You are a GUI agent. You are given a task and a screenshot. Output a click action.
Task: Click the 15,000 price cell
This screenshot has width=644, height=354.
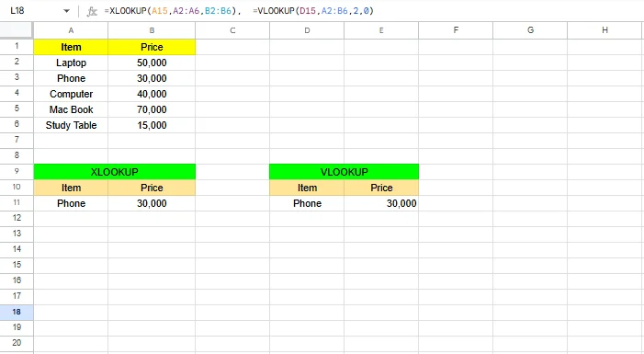tap(152, 125)
